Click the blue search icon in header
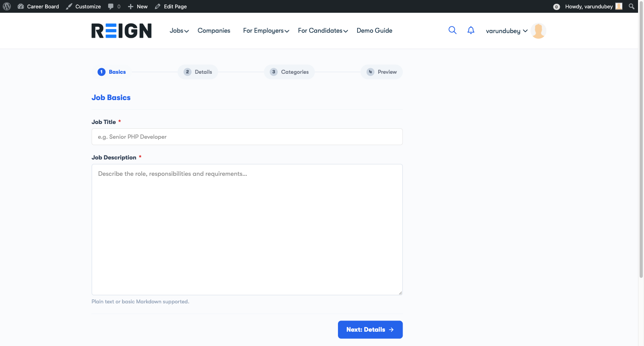The height and width of the screenshot is (346, 644). [x=452, y=30]
